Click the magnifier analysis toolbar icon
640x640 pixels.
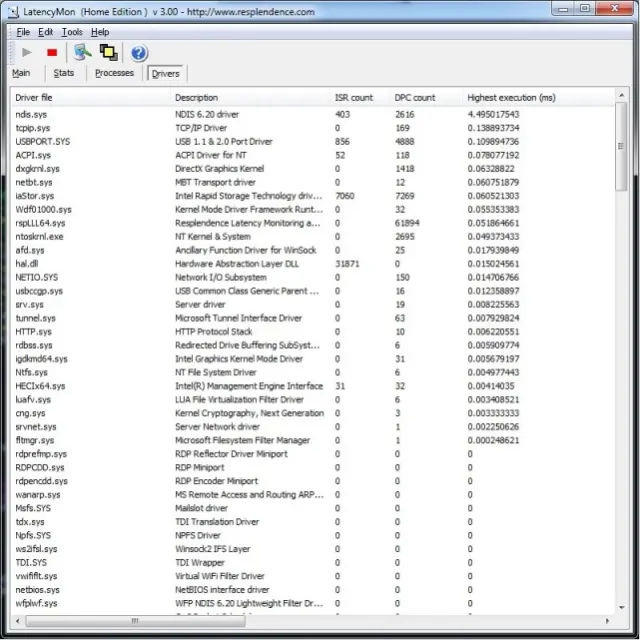click(x=82, y=53)
